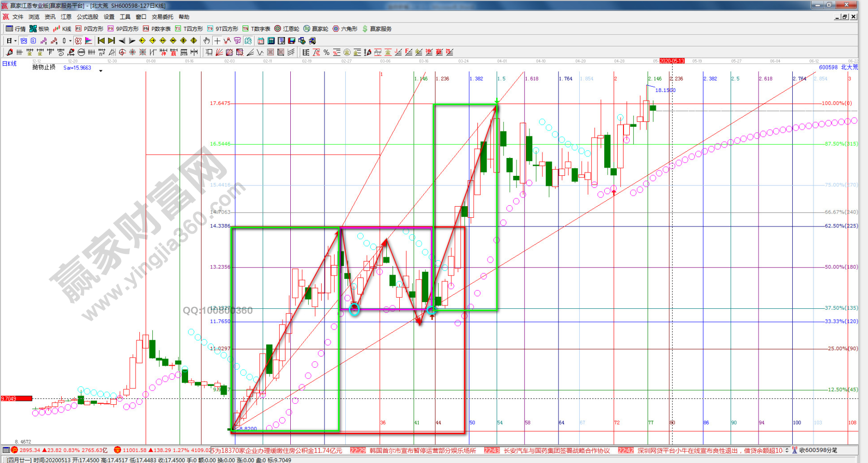
Task: Expand the candlestick type dropdown arrow
Action: pyautogui.click(x=70, y=41)
